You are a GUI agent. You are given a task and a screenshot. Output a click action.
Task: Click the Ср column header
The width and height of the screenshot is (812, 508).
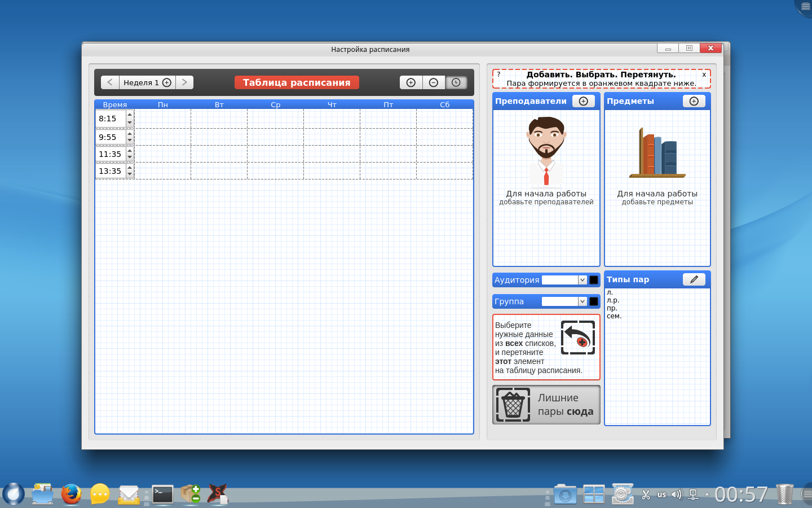coord(276,104)
